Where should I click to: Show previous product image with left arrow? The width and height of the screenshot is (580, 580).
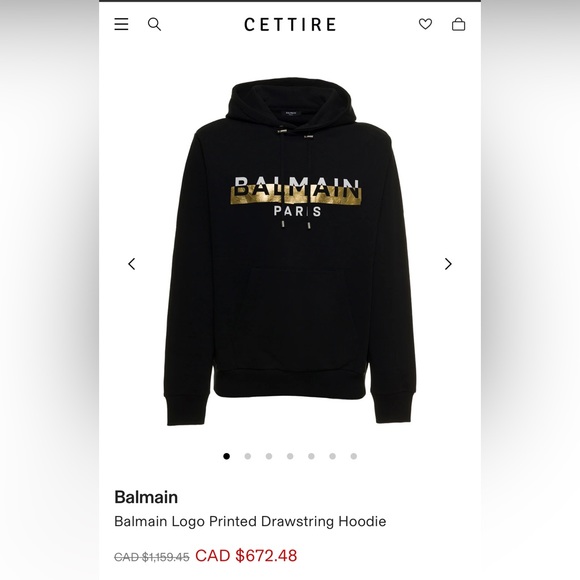click(x=132, y=264)
